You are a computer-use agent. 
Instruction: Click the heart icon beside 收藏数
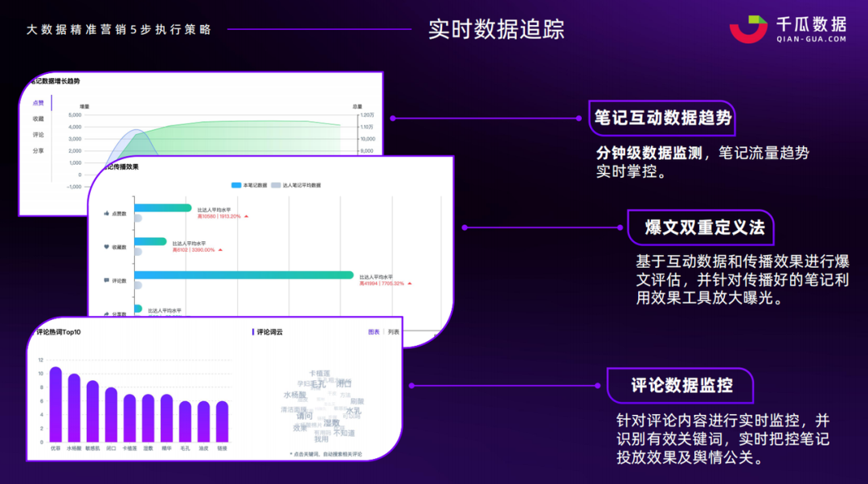click(106, 247)
